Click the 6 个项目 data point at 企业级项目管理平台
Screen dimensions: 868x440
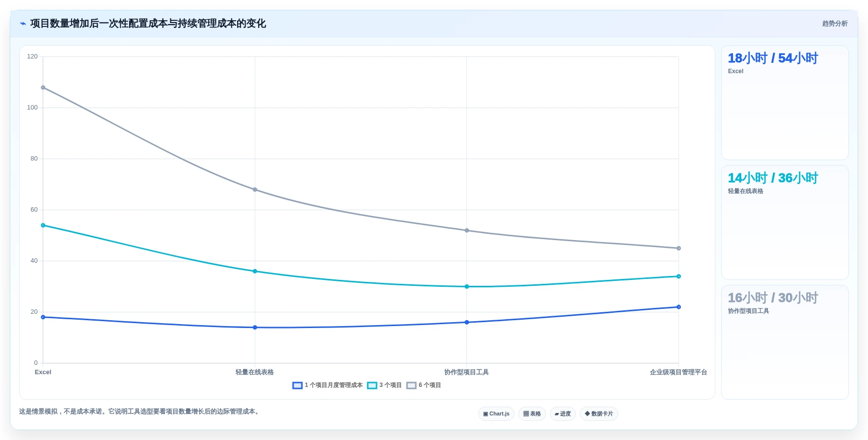pos(678,248)
